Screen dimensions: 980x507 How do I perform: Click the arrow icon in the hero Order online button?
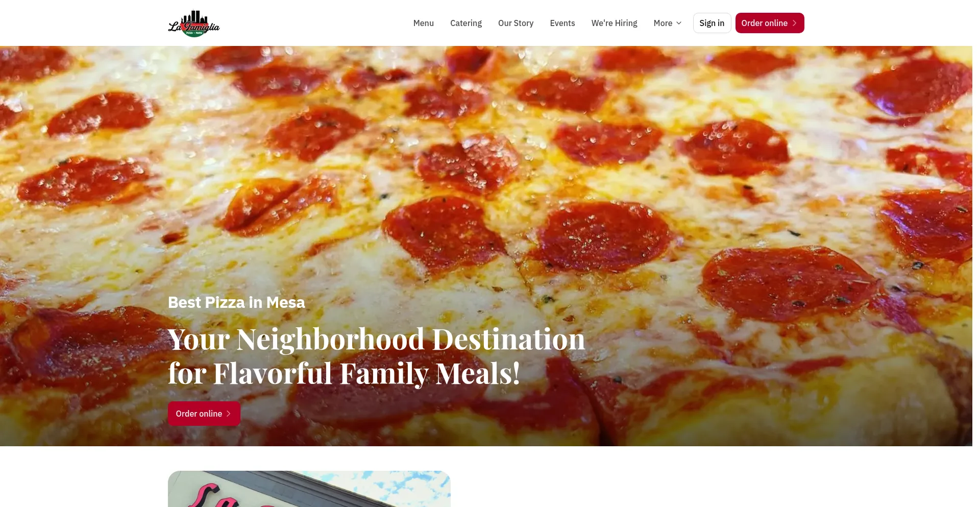click(228, 414)
